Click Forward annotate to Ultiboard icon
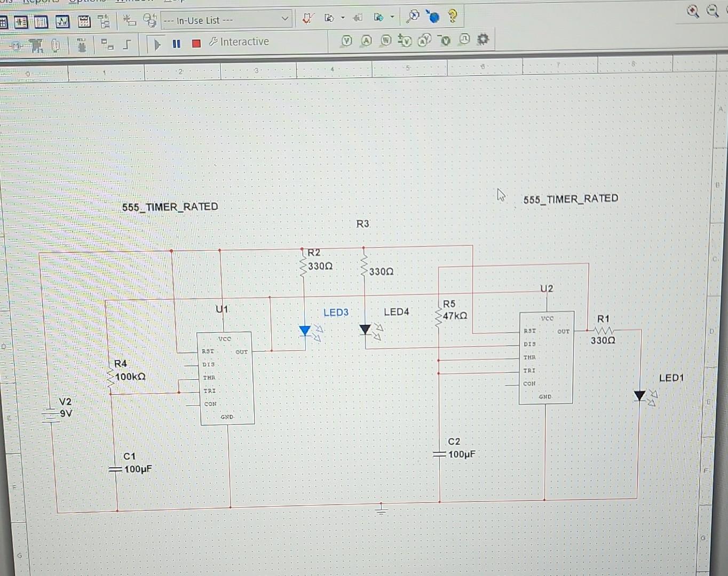The height and width of the screenshot is (576, 728). tap(378, 18)
